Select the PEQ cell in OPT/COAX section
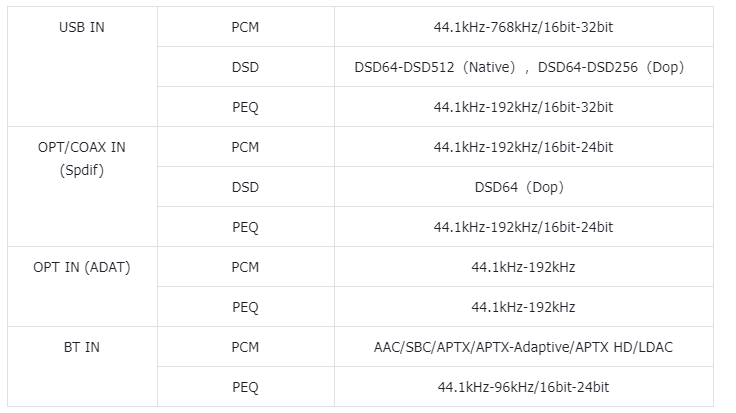The width and height of the screenshot is (736, 413). point(244,227)
